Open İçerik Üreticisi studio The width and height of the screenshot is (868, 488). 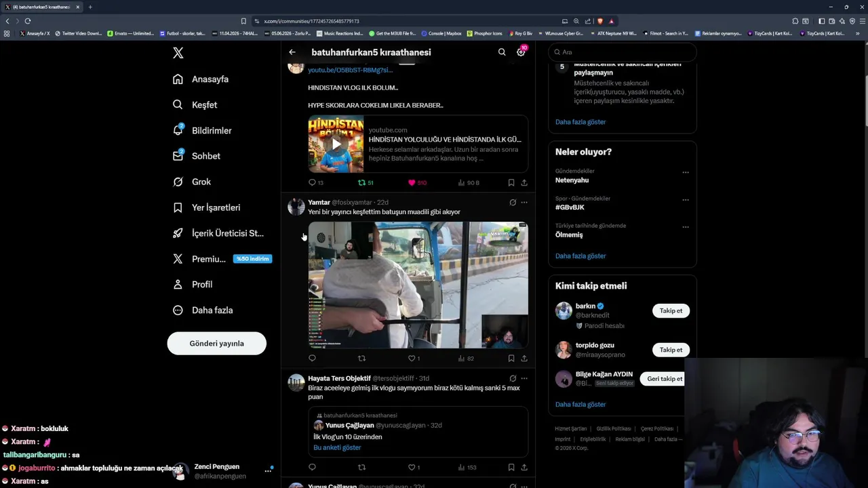[218, 233]
